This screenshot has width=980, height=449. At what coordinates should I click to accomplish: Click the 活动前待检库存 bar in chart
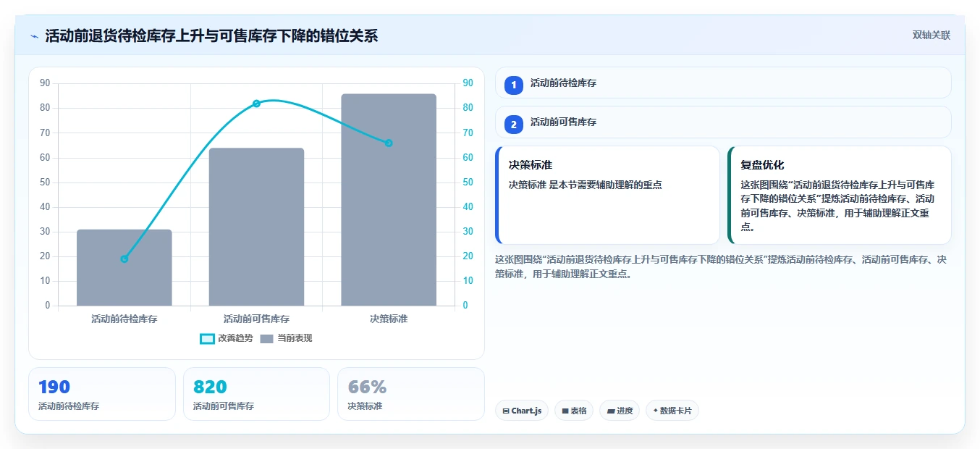click(x=124, y=267)
